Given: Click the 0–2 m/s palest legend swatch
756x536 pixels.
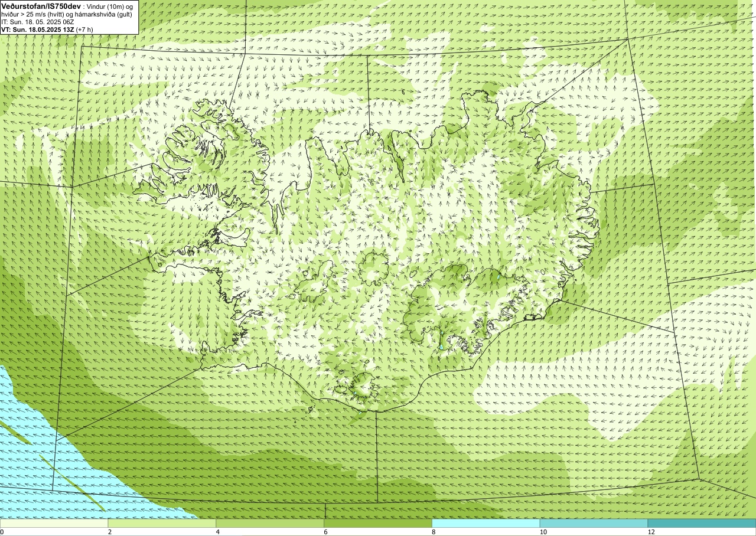Looking at the screenshot, I should point(54,523).
